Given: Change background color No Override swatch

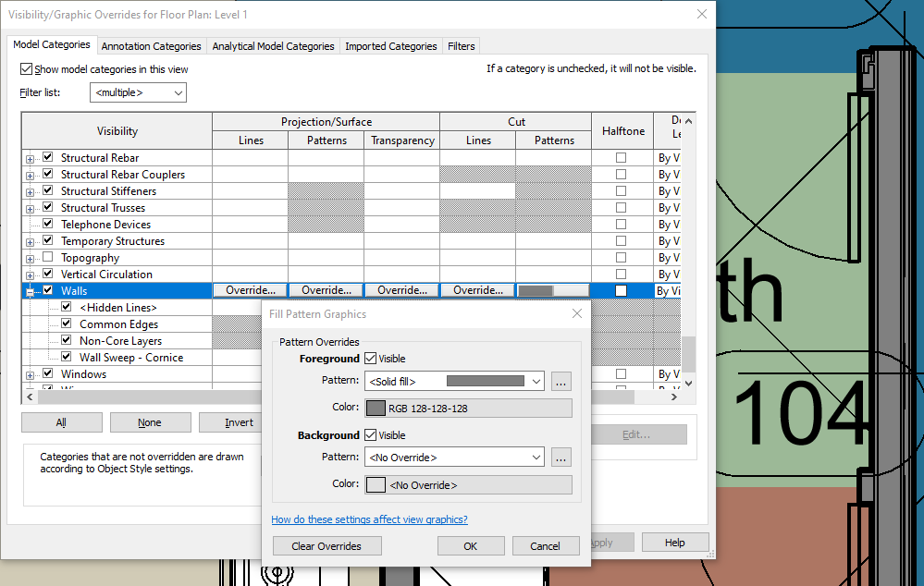Looking at the screenshot, I should (469, 484).
